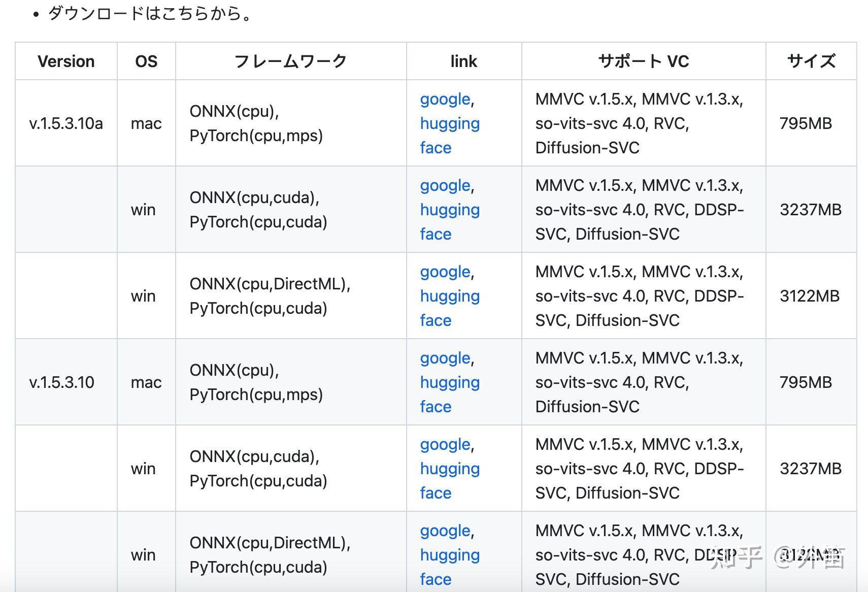The image size is (868, 592).
Task: Click 3237MB size under v.1.5.3.10a
Action: [811, 210]
